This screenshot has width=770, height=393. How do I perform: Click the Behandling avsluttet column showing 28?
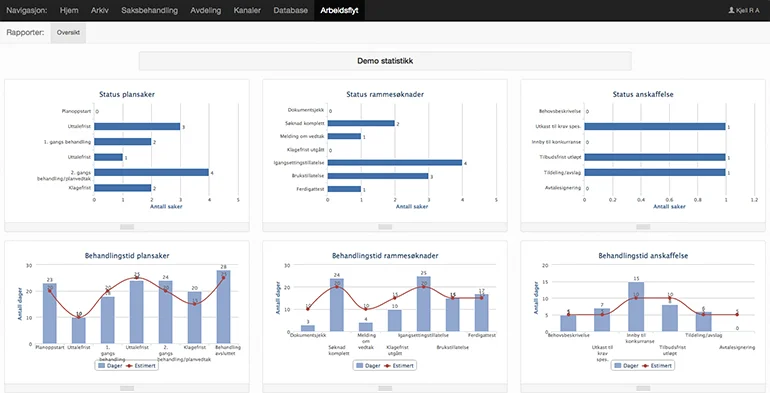pyautogui.click(x=223, y=307)
